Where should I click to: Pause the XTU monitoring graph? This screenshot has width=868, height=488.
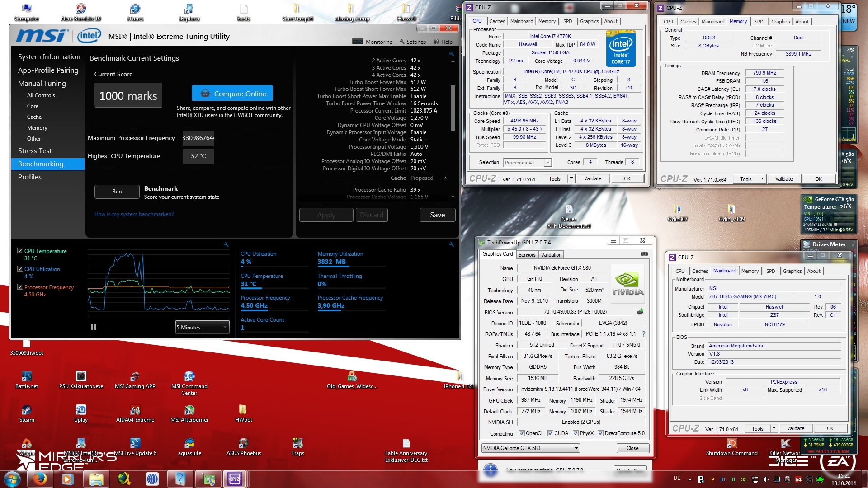[x=94, y=327]
